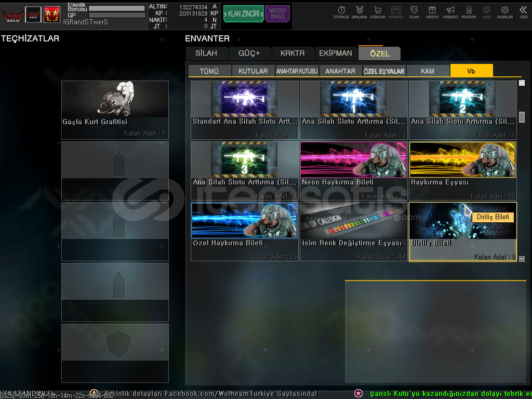Select the TÜMÜ sub-tab

(x=209, y=71)
